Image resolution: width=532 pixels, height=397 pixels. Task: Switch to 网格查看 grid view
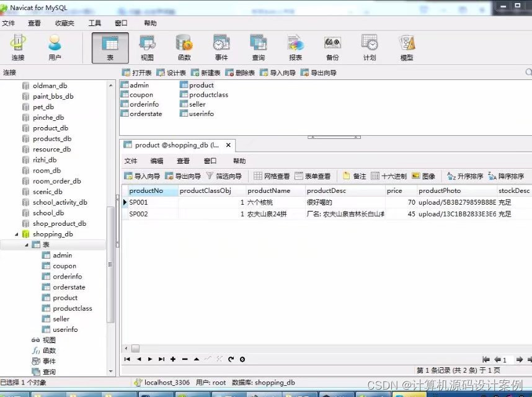coord(272,176)
